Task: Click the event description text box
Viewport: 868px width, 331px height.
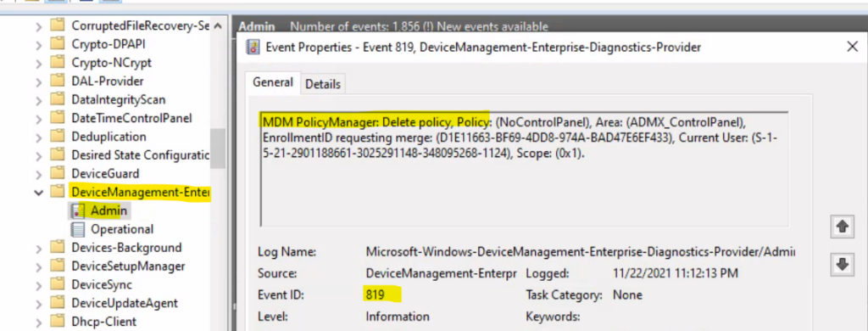Action: (x=524, y=169)
